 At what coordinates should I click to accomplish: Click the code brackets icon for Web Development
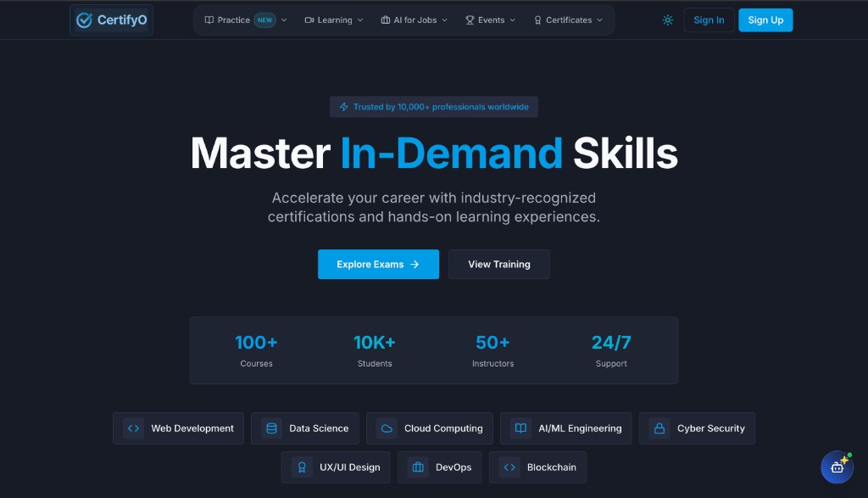pyautogui.click(x=133, y=428)
